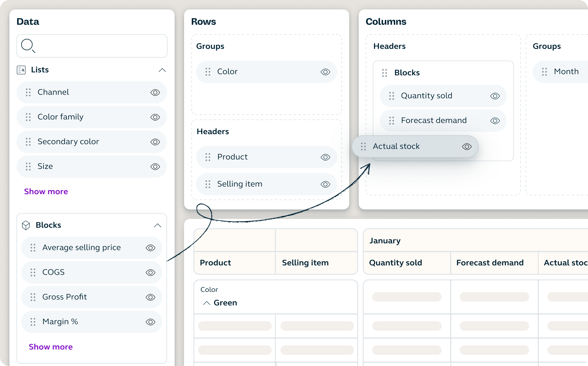Click the drag handle of Selling item in Rows panel
The image size is (588, 366).
208,184
